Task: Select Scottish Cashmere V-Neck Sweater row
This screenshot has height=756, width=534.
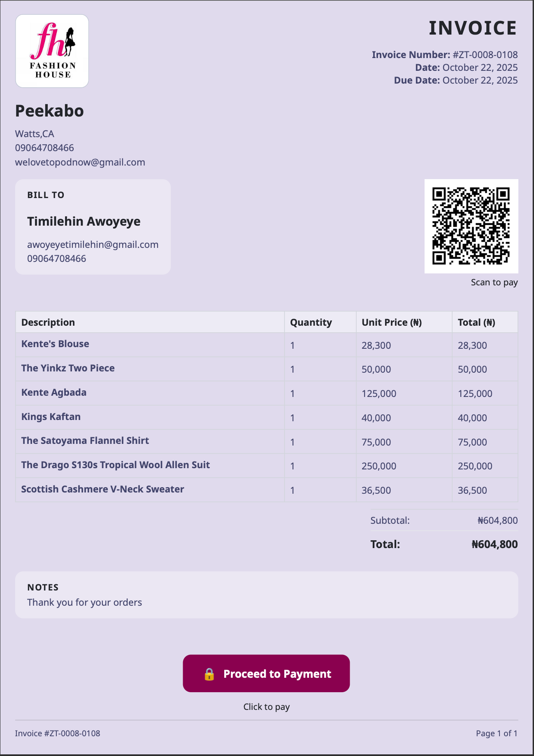Action: pos(102,489)
